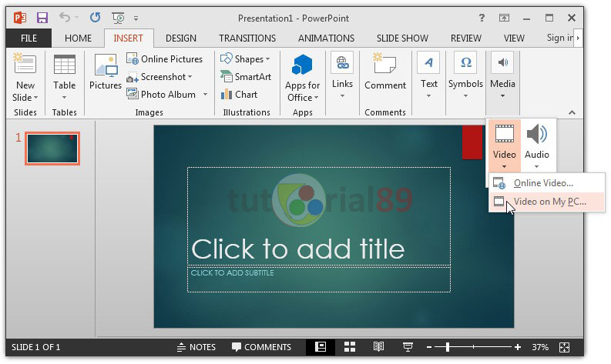Click Photo Album button
This screenshot has height=364, width=611.
[x=161, y=95]
